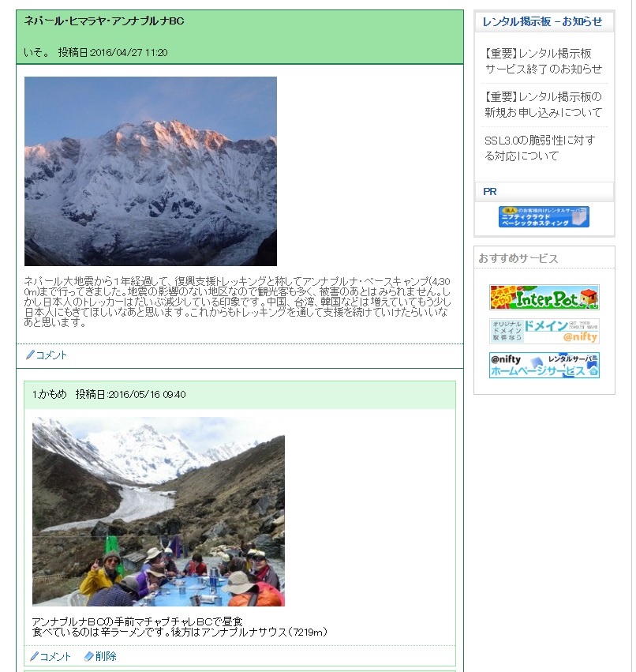Open the コメント link under the main post
Viewport: 636px width, 672px height.
[51, 355]
